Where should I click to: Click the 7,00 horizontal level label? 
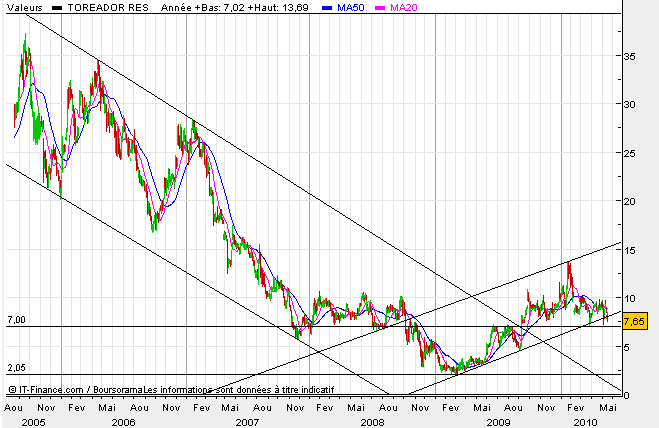click(16, 320)
